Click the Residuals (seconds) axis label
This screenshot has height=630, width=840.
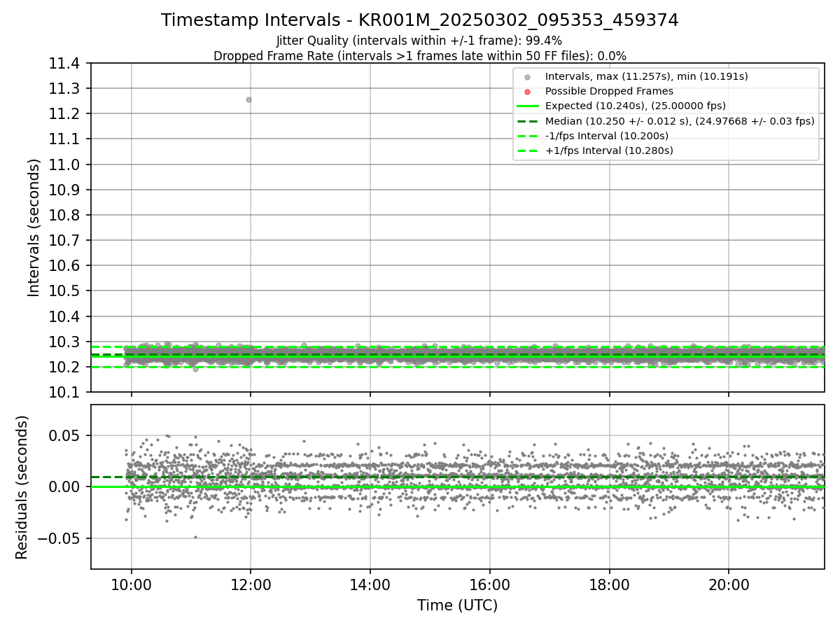22,487
